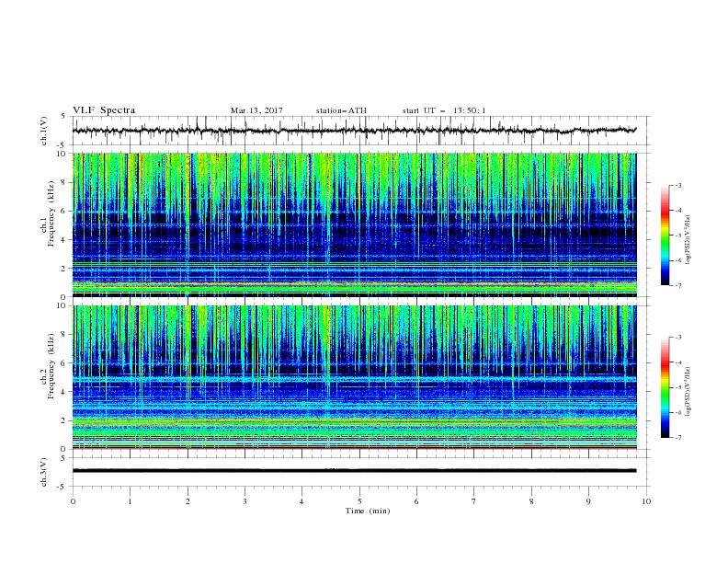Click the ch.2 "Frequency (kHz)" axis label

tap(51, 366)
